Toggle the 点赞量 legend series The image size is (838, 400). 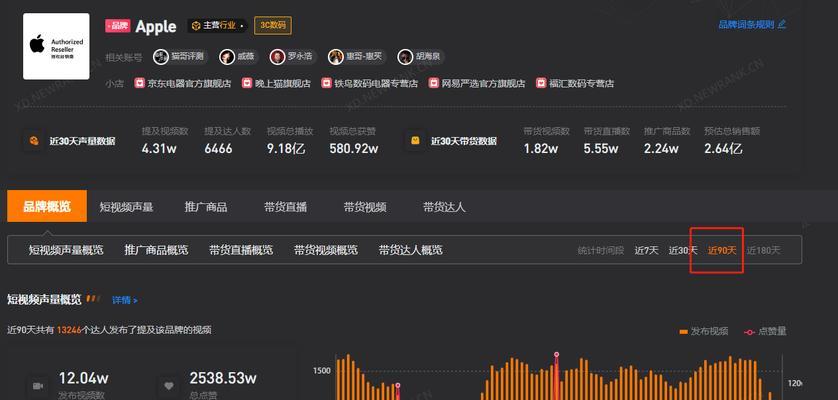(x=765, y=332)
